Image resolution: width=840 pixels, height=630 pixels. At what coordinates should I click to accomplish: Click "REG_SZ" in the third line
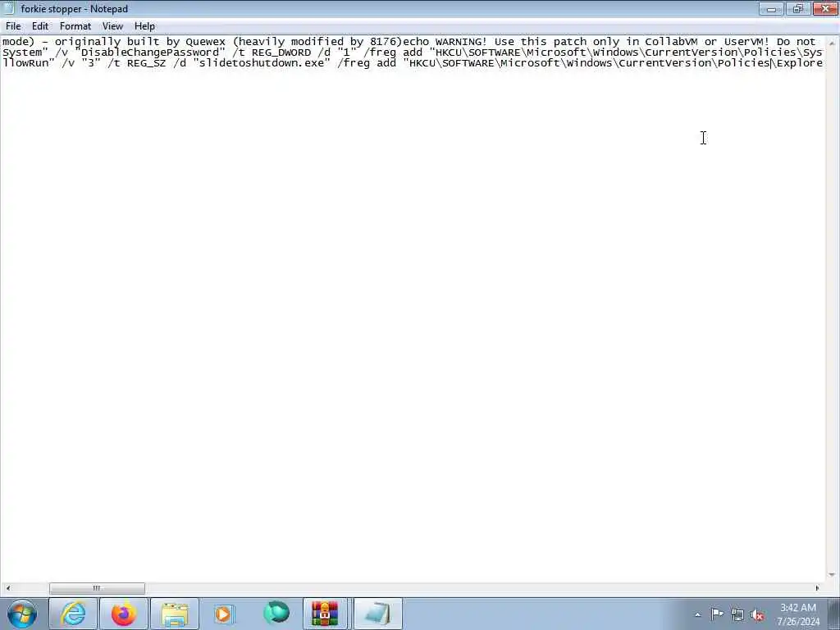[x=146, y=63]
